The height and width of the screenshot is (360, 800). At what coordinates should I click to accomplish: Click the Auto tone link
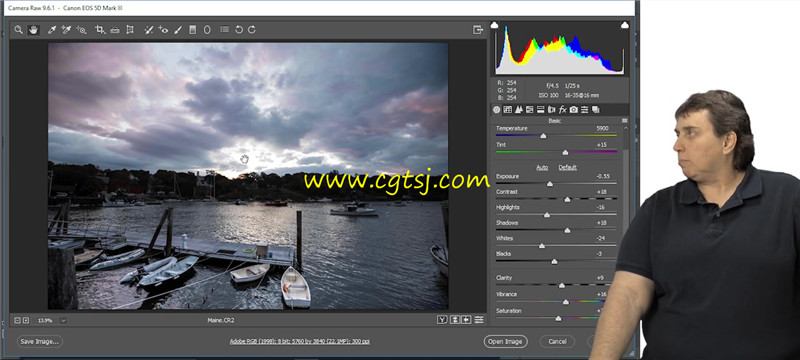click(542, 167)
